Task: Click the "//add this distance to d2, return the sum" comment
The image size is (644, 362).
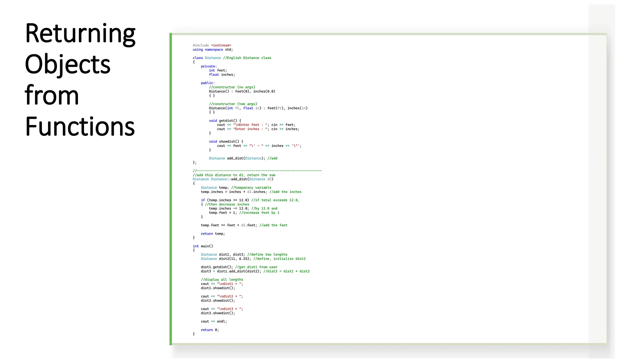Action: pyautogui.click(x=234, y=175)
